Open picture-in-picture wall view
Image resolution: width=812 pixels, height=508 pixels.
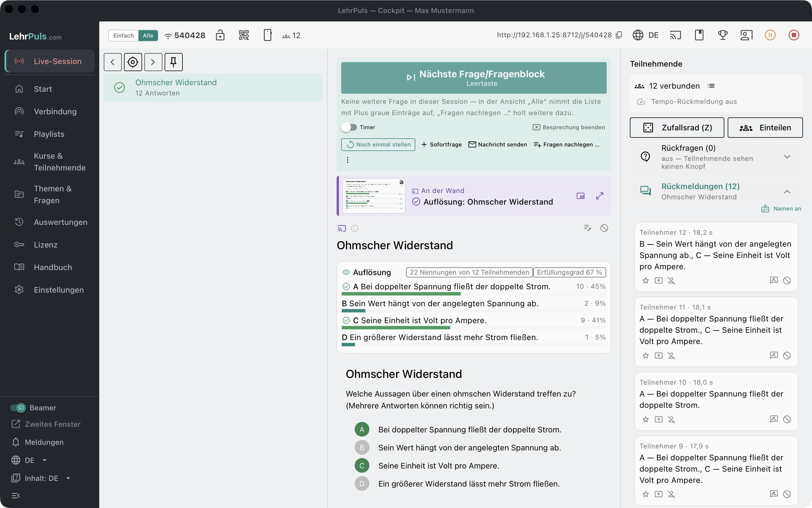[581, 196]
